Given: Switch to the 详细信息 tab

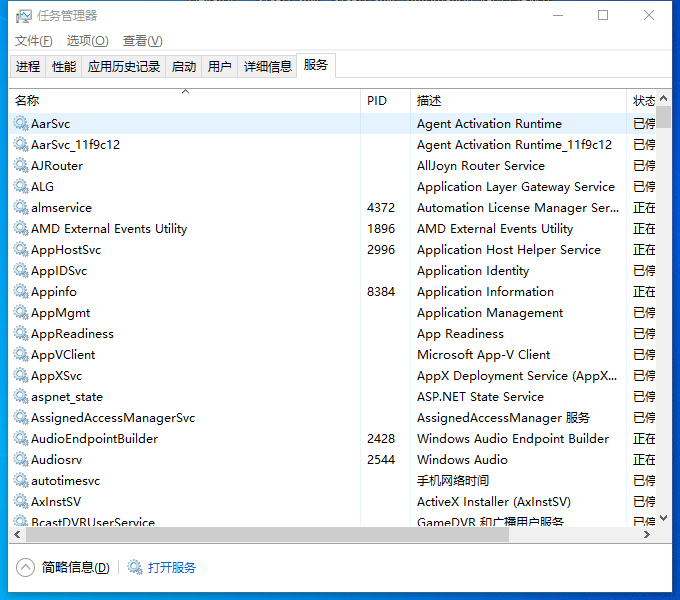Looking at the screenshot, I should coord(267,66).
